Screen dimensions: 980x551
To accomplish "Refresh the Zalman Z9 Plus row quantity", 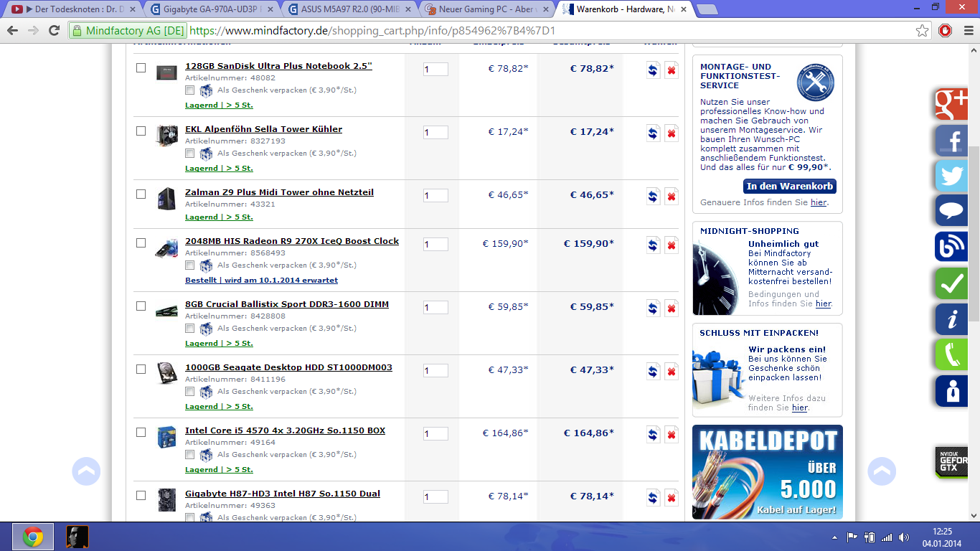I will (x=653, y=196).
